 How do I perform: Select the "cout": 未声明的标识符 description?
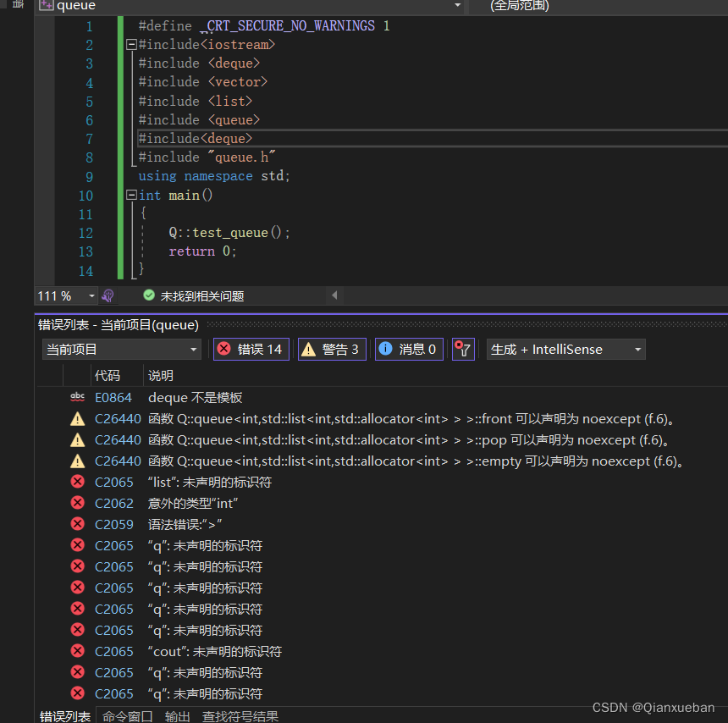[215, 652]
